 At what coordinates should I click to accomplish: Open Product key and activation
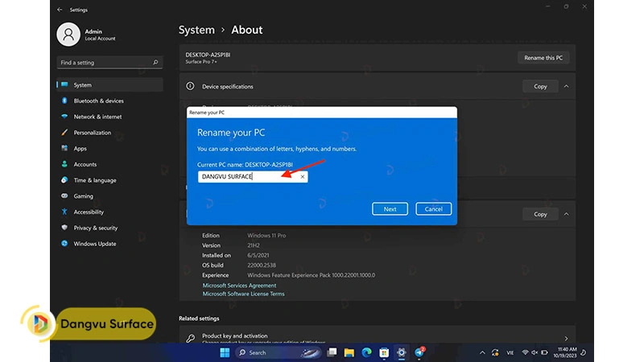377,335
